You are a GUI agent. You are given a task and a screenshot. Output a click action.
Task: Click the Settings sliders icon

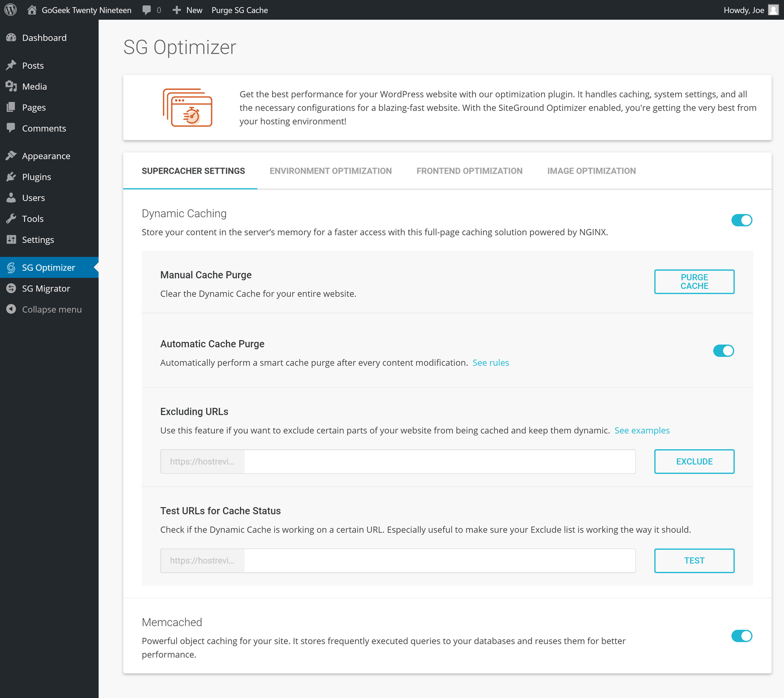pos(11,239)
